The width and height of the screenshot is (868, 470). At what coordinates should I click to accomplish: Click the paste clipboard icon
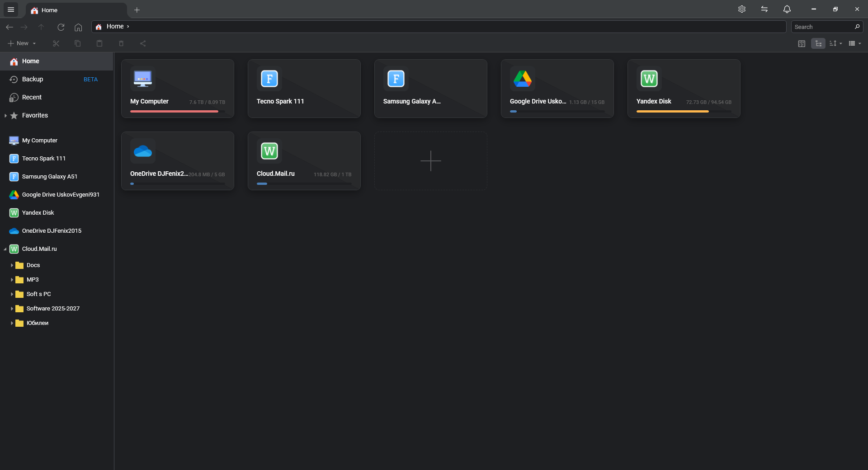click(x=99, y=43)
